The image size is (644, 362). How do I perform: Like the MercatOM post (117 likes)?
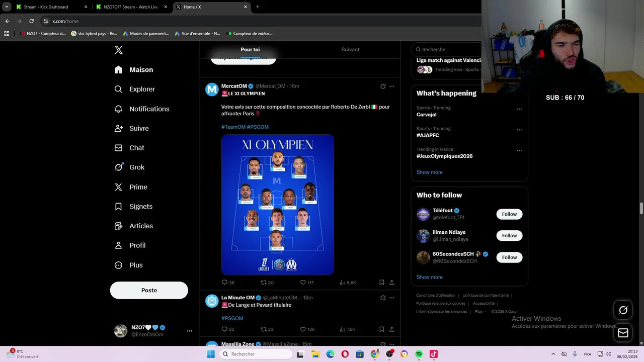(x=307, y=283)
